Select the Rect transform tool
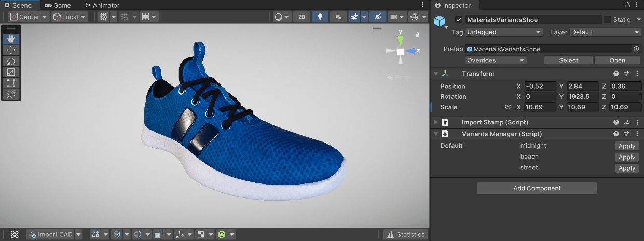 (11, 83)
